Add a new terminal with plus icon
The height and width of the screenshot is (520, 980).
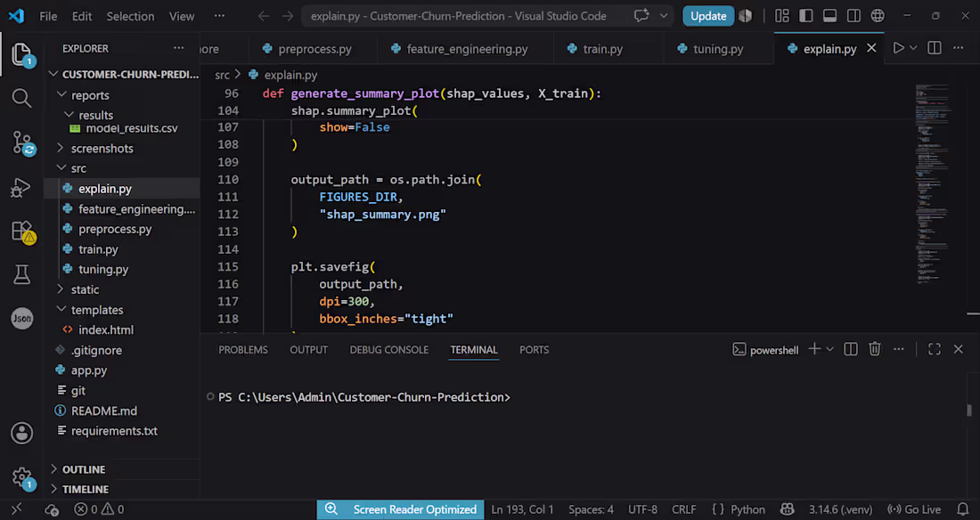pyautogui.click(x=814, y=349)
